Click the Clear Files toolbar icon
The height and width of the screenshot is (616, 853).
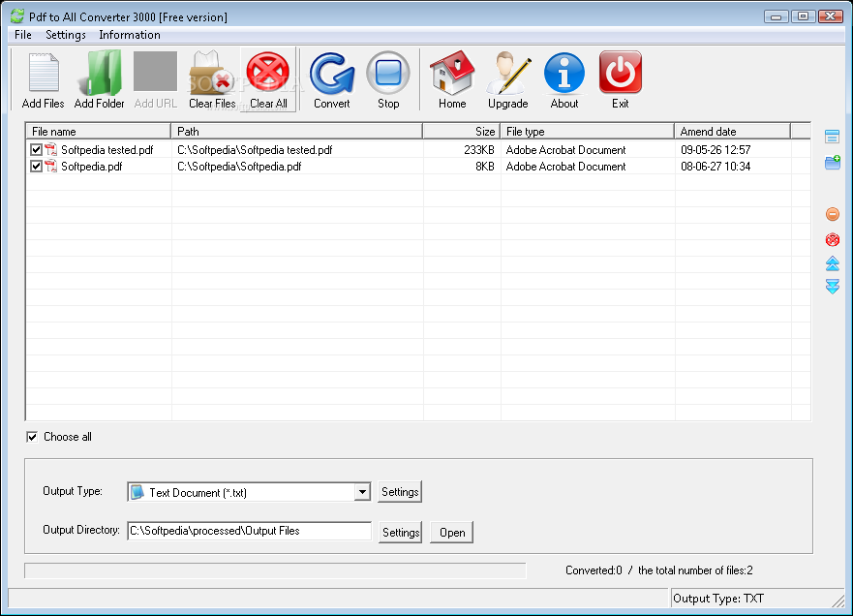coord(212,73)
